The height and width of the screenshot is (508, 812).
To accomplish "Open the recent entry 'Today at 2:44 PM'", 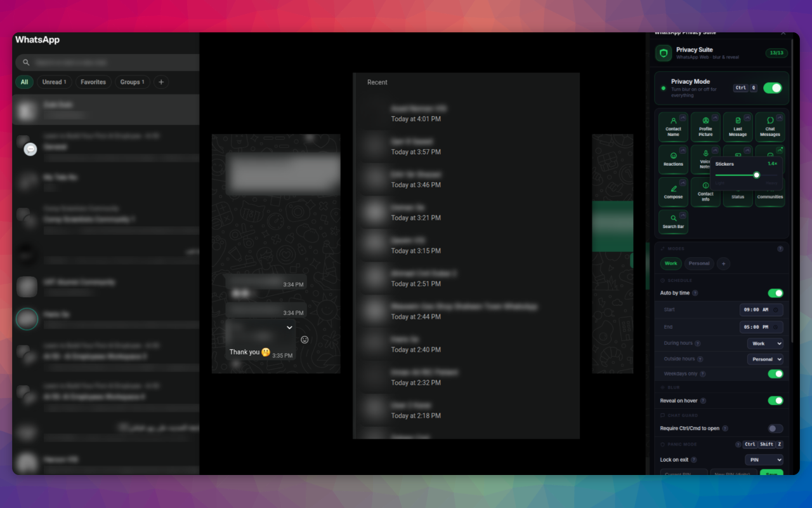I will coord(466,312).
